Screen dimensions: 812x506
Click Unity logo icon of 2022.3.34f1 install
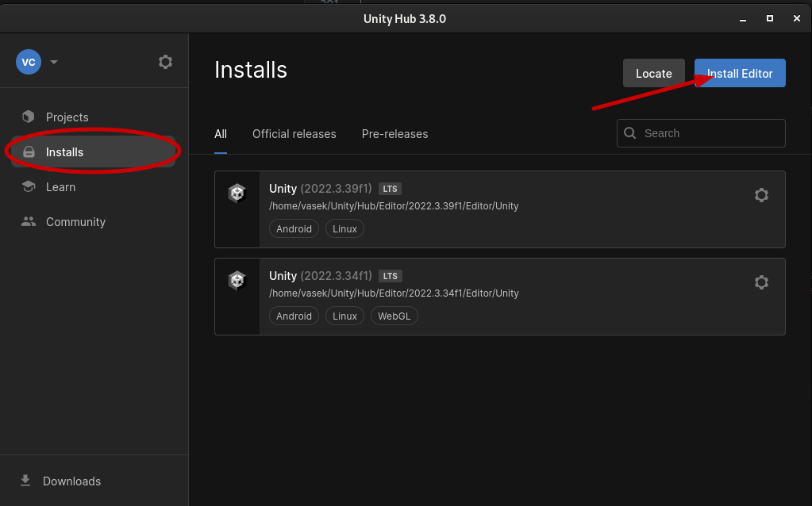click(x=237, y=281)
